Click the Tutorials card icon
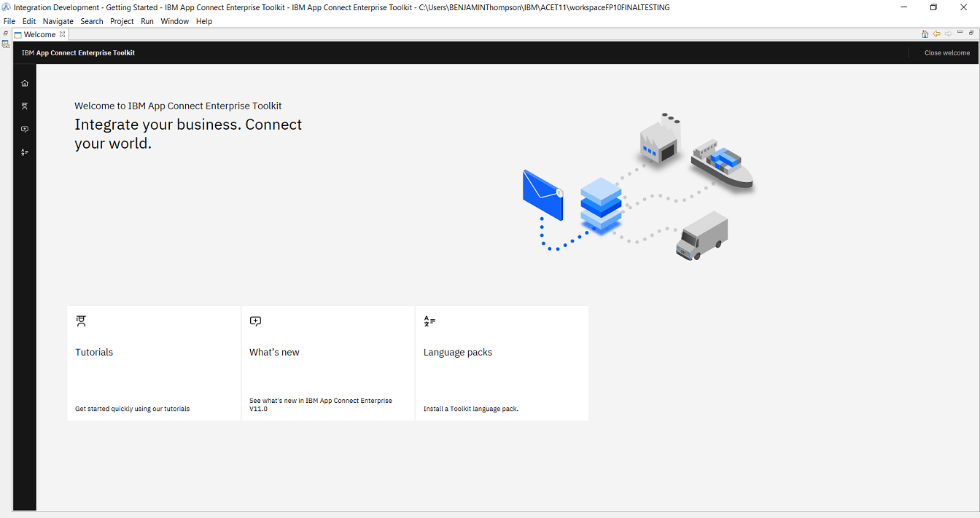980x518 pixels. [81, 321]
